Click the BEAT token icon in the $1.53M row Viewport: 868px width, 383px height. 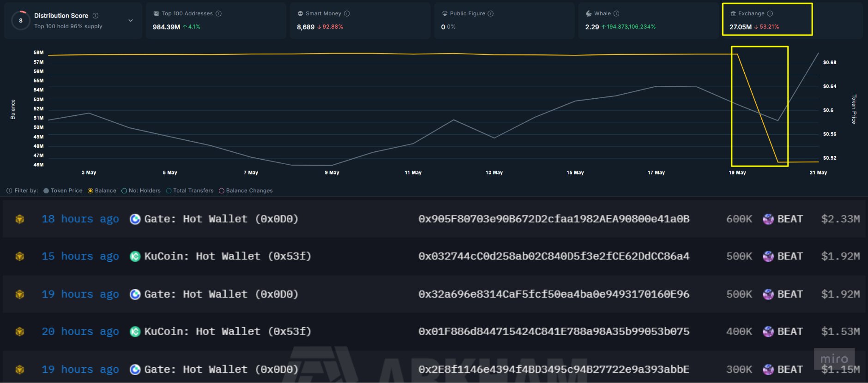coord(768,332)
